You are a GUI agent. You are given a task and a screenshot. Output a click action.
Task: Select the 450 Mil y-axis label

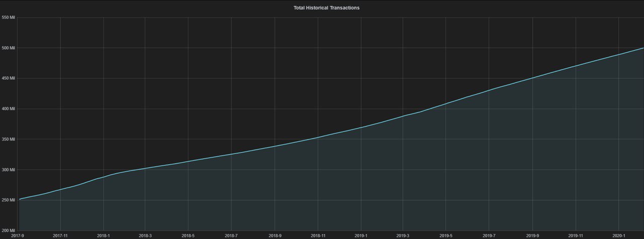click(x=9, y=78)
